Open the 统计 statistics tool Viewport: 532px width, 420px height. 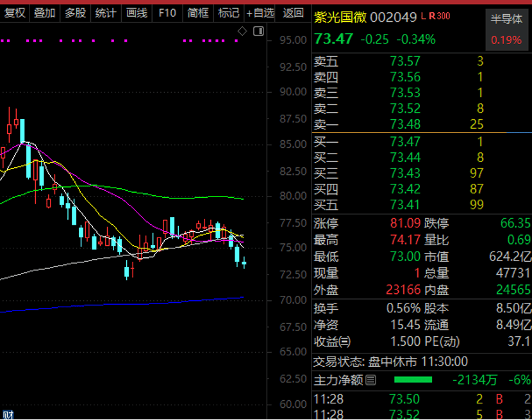(106, 13)
